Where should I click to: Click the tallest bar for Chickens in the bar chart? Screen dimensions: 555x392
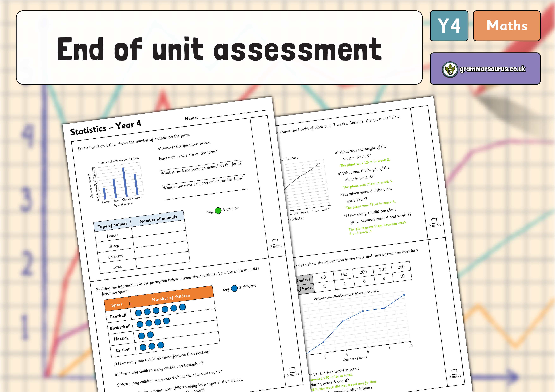(125, 182)
